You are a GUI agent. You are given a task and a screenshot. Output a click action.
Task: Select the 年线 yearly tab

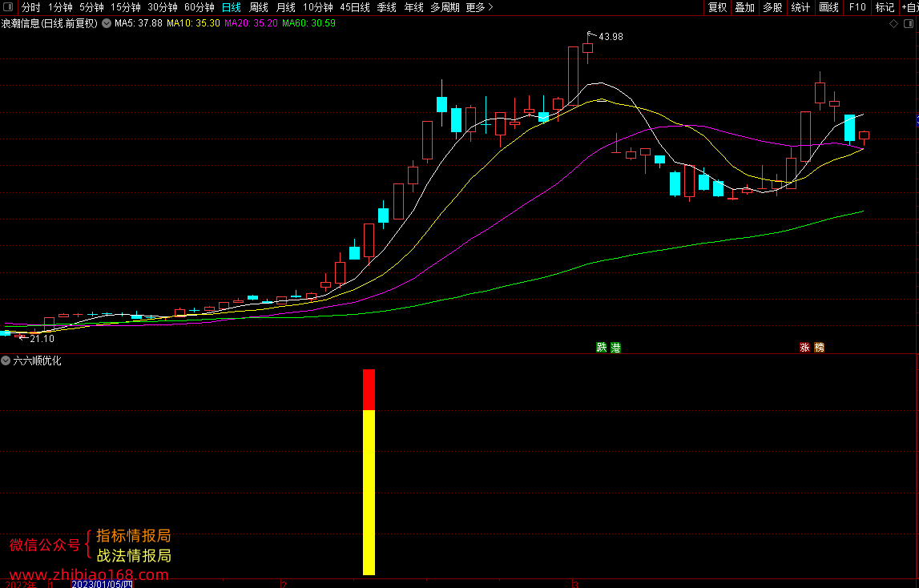413,7
